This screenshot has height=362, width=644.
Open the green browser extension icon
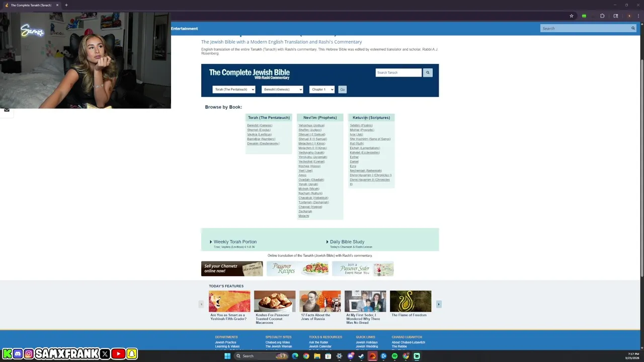coord(584,16)
